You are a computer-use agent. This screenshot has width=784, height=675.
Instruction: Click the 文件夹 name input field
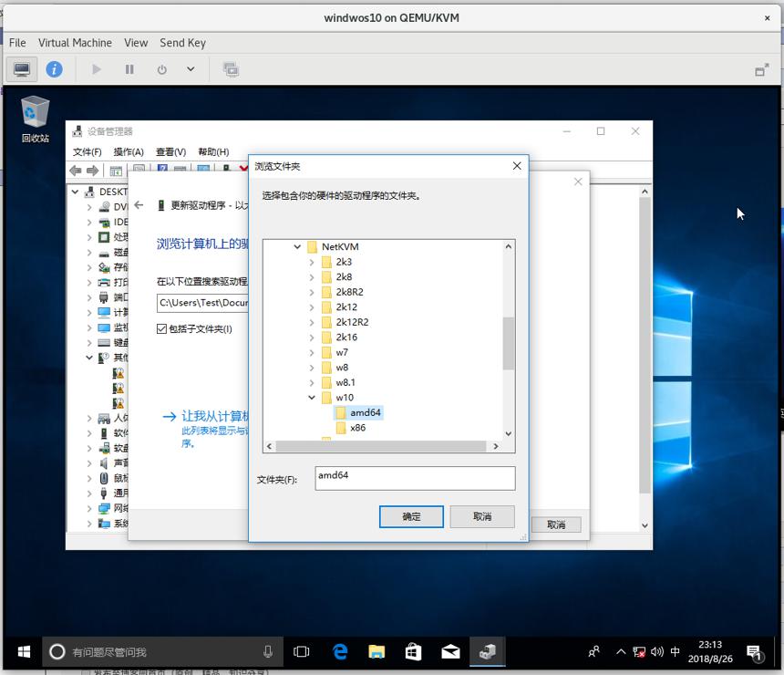[415, 478]
